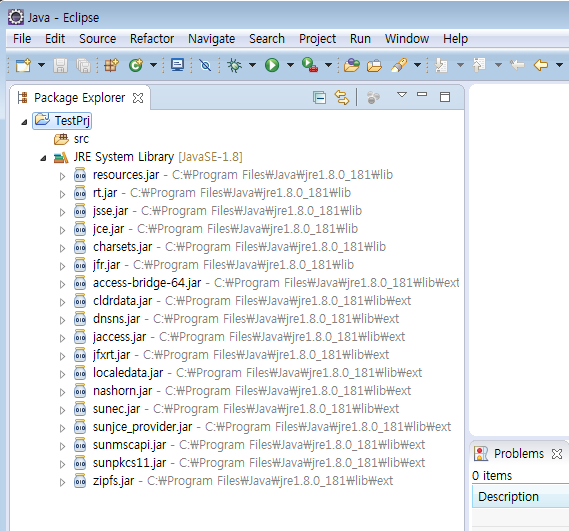Open the Search menu
Viewport: 569px width, 531px height.
267,38
